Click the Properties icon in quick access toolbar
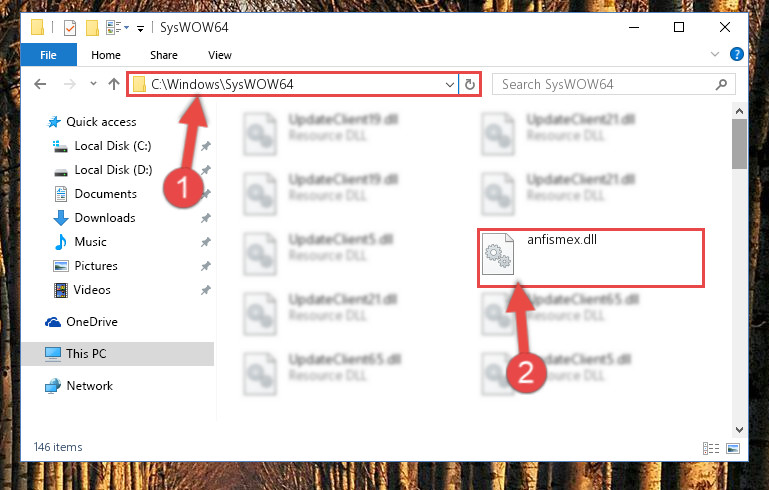769x490 pixels. (70, 27)
